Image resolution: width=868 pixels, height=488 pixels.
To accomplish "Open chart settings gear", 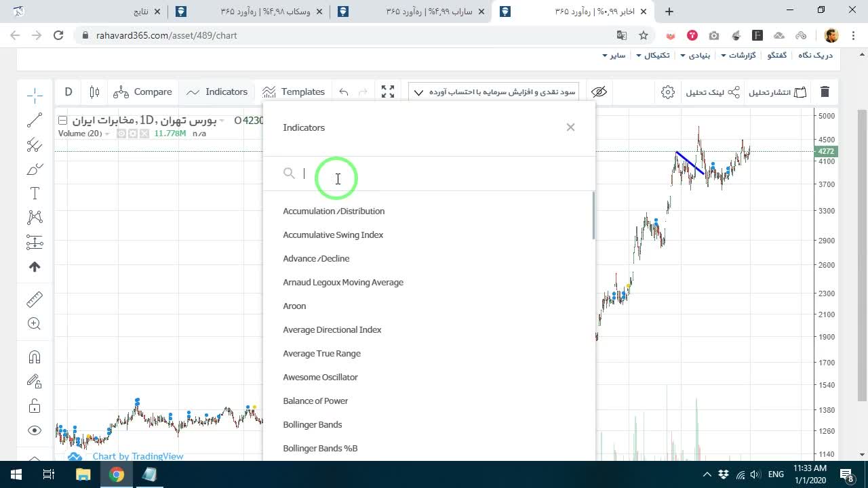I will [x=668, y=91].
